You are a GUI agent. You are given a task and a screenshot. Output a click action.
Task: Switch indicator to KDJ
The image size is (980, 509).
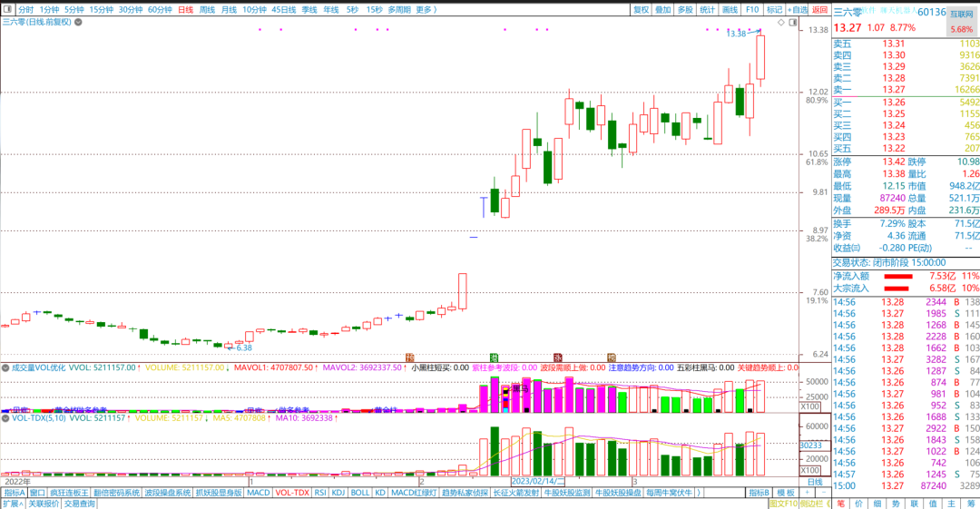point(338,493)
